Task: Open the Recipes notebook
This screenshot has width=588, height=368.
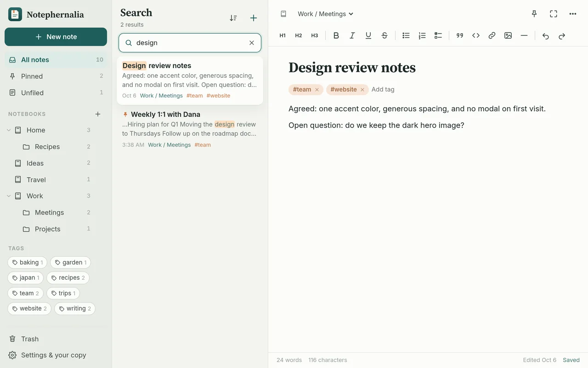Action: [x=56, y=147]
